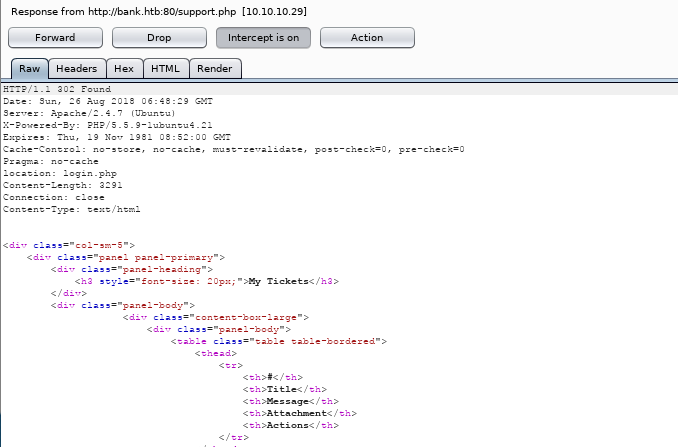Viewport: 678px width, 448px height.
Task: Click the Forward button
Action: [x=55, y=38]
